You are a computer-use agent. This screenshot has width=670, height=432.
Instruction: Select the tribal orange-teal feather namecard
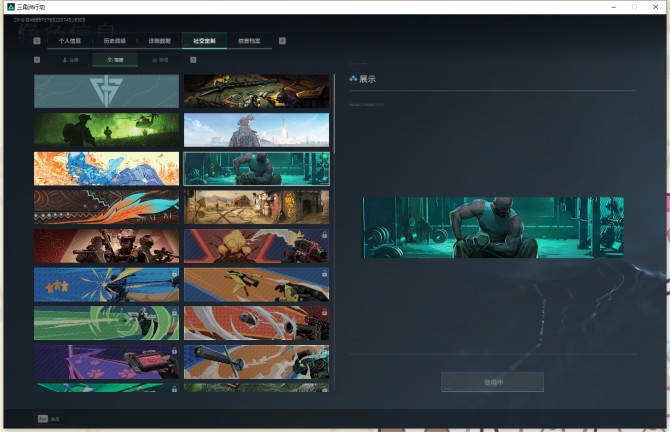click(x=106, y=207)
